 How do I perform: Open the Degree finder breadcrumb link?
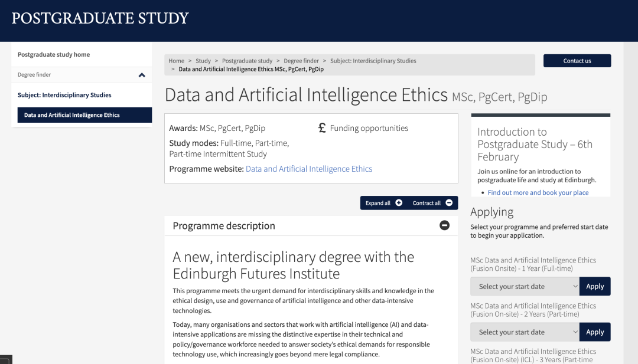(301, 61)
